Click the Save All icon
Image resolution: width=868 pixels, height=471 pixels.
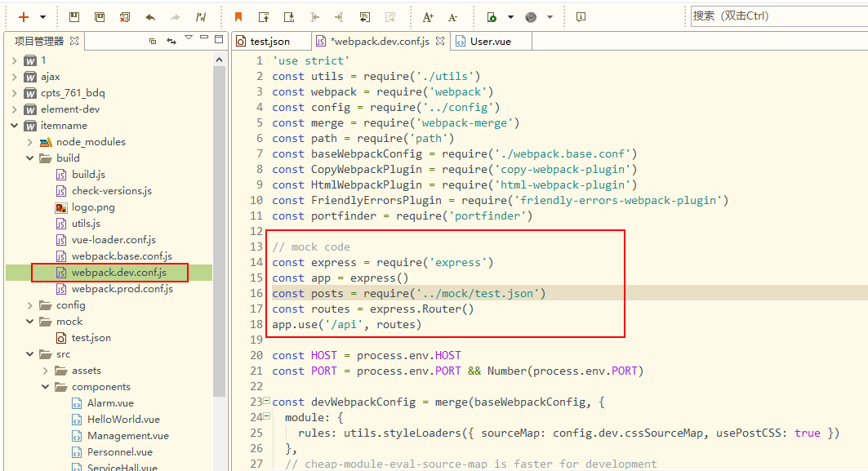tap(100, 17)
